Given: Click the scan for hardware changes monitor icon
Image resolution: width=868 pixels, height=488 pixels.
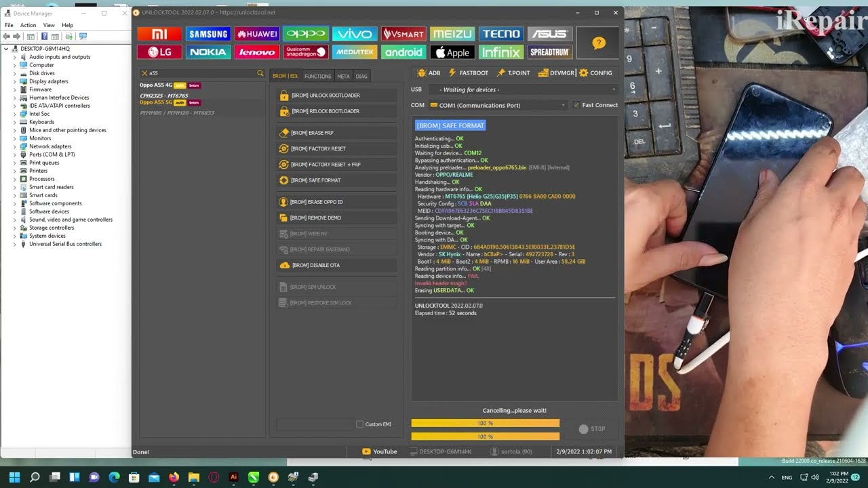Looking at the screenshot, I should (83, 36).
